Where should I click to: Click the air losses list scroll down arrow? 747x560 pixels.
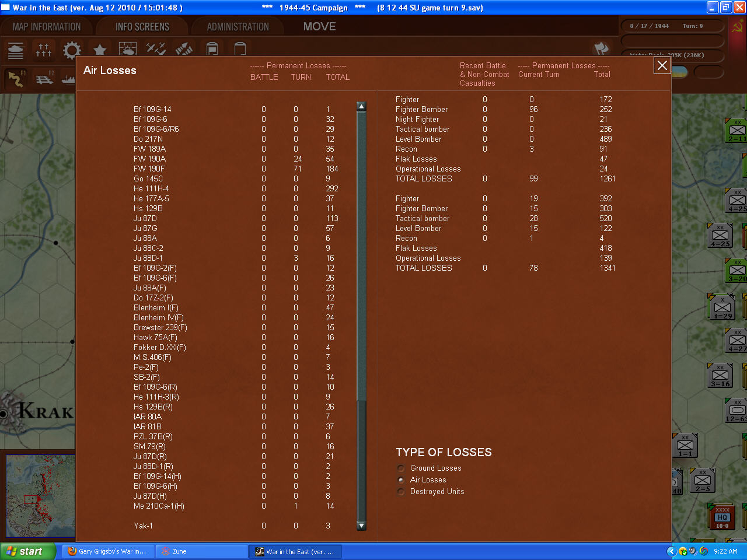pos(361,526)
